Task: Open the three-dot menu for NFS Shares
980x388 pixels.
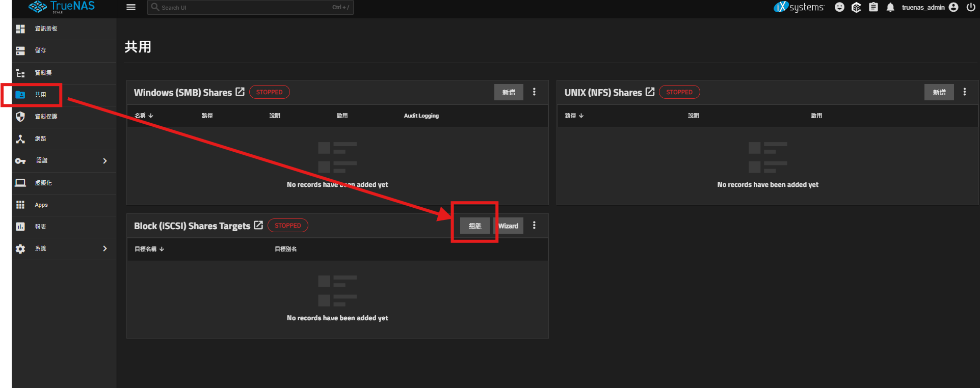Action: [x=964, y=92]
